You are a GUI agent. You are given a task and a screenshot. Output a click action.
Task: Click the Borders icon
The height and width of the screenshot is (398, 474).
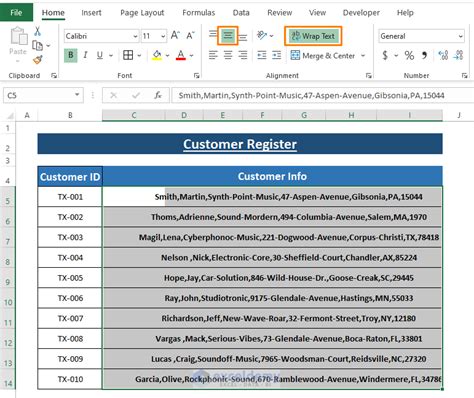pyautogui.click(x=128, y=55)
